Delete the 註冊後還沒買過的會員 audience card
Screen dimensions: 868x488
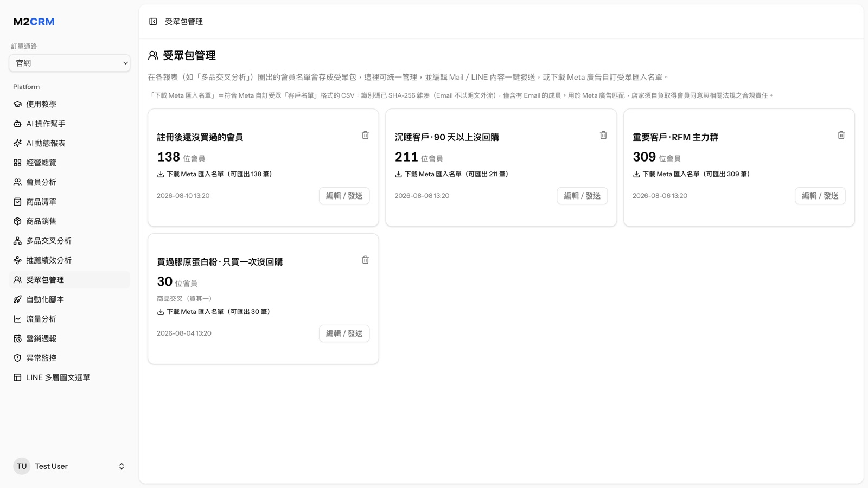[365, 135]
